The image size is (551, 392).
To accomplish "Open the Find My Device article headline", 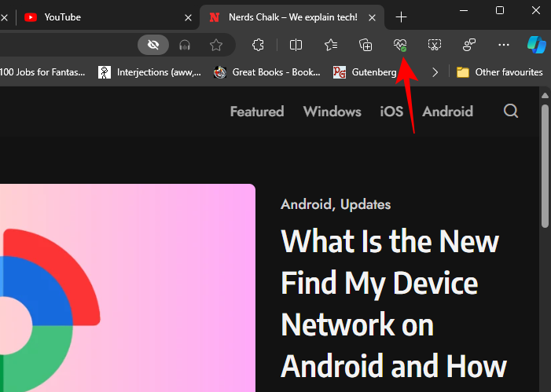I will [x=394, y=303].
